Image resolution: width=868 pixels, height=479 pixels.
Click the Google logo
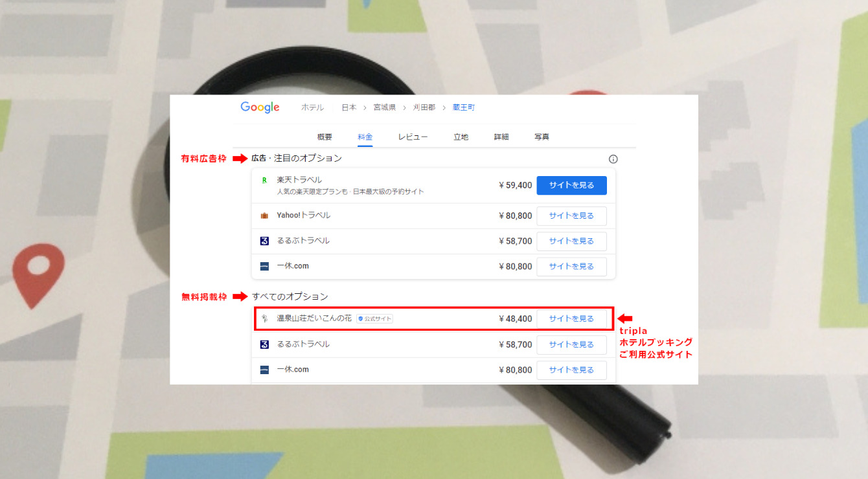coord(260,107)
